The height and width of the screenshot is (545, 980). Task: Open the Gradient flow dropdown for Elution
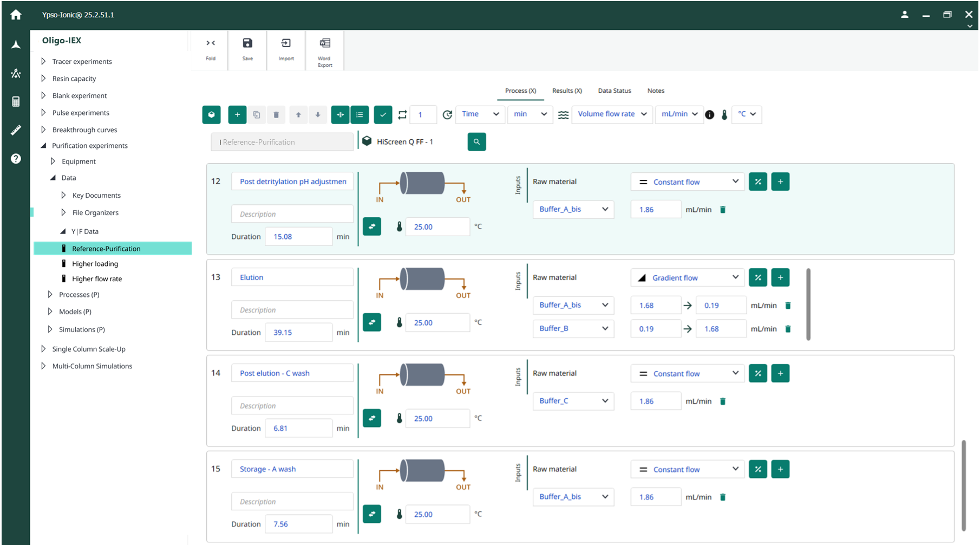click(x=687, y=277)
